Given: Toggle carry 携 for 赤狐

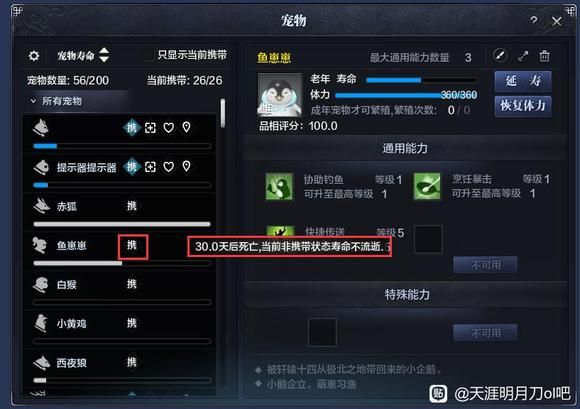Looking at the screenshot, I should tap(132, 206).
